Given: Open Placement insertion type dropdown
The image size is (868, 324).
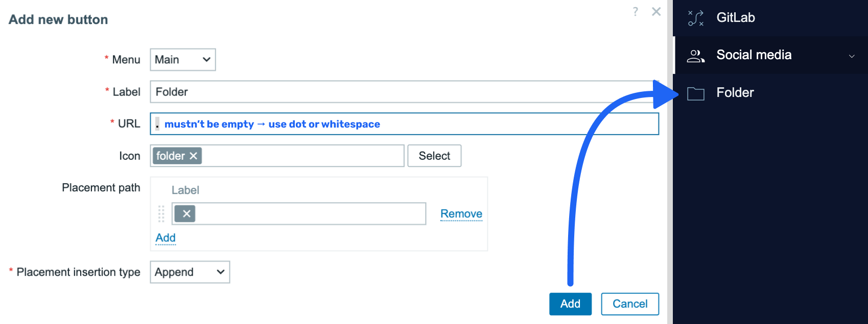Looking at the screenshot, I should pos(190,272).
